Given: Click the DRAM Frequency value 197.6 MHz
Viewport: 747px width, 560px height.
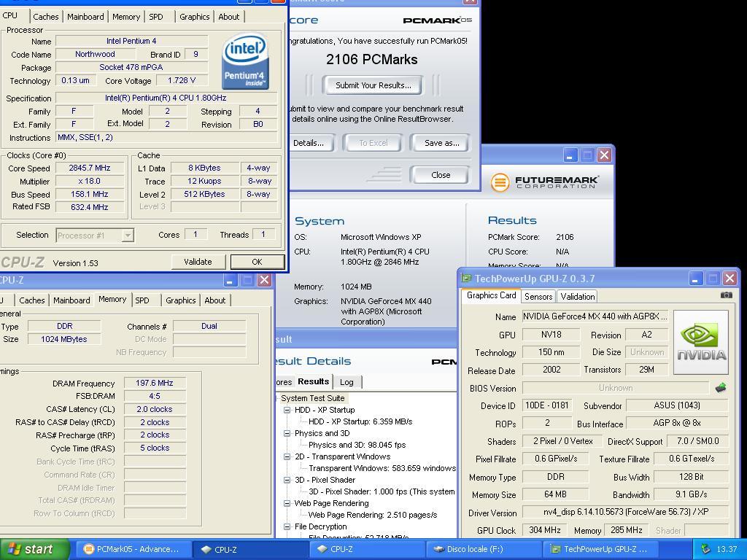Looking at the screenshot, I should pyautogui.click(x=155, y=383).
